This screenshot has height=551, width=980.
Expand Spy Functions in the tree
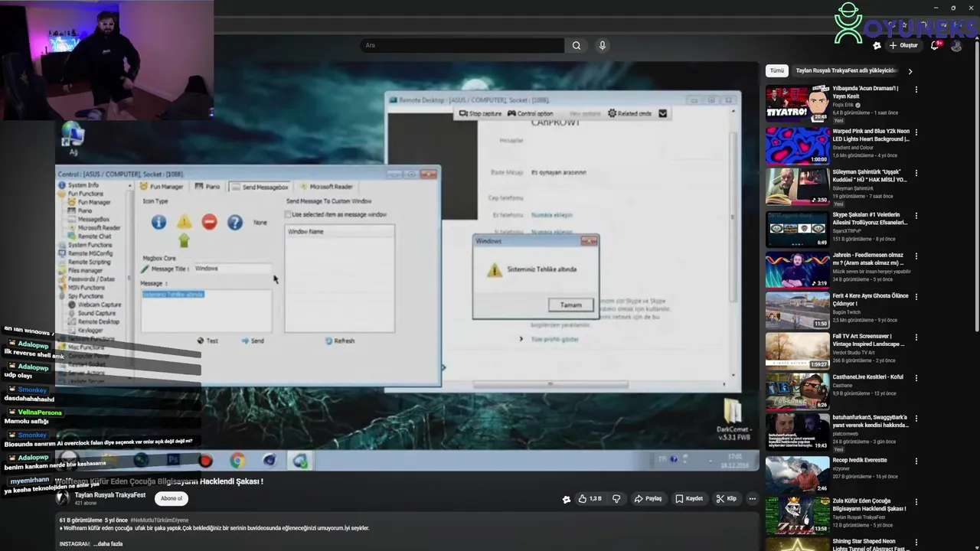(86, 296)
